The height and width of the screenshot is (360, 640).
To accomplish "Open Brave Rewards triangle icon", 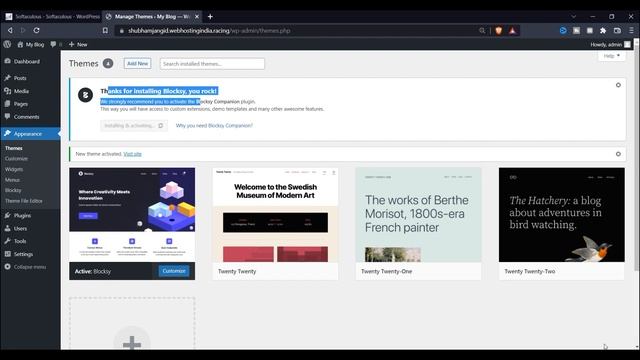I will point(513,31).
